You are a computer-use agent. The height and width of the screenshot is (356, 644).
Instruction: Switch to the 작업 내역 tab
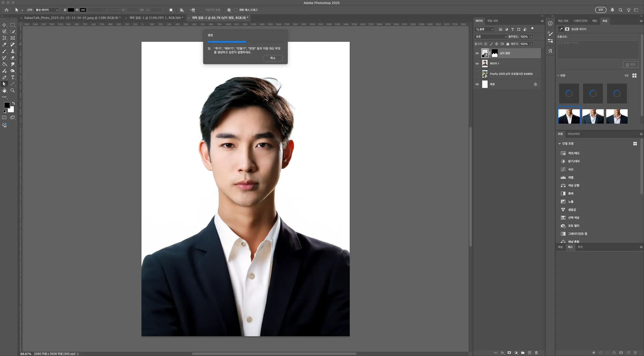point(492,21)
